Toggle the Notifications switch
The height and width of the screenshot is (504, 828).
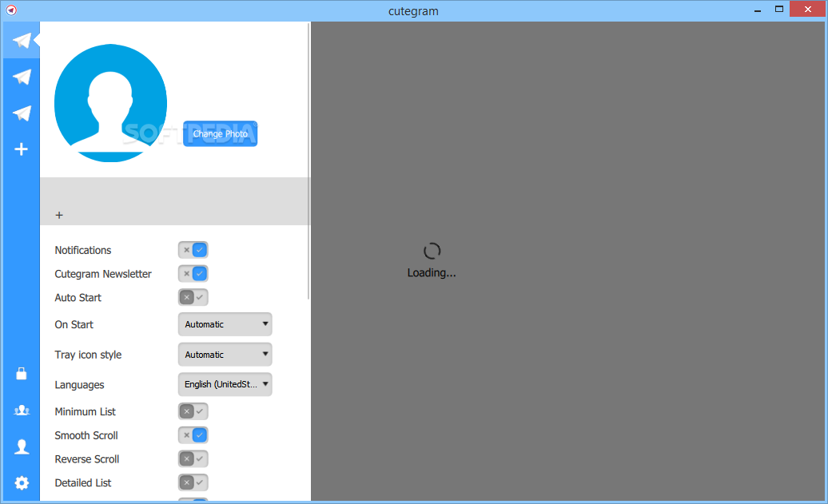[193, 250]
